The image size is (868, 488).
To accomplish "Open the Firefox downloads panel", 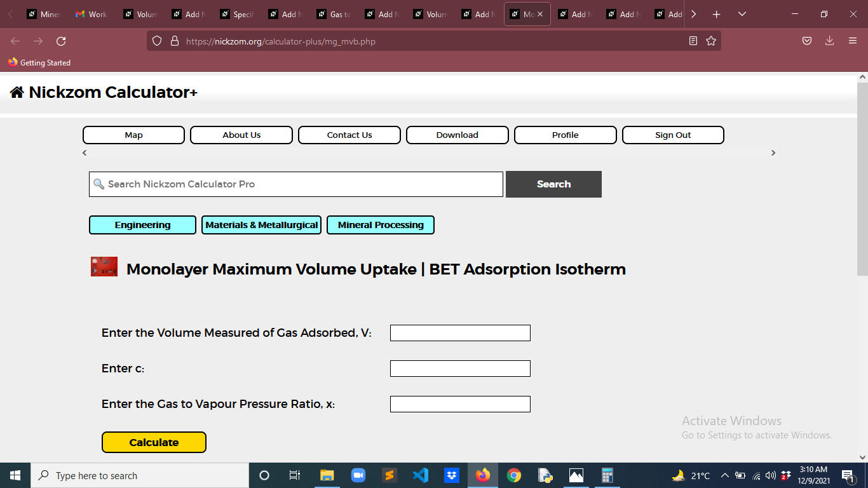I will pyautogui.click(x=829, y=41).
